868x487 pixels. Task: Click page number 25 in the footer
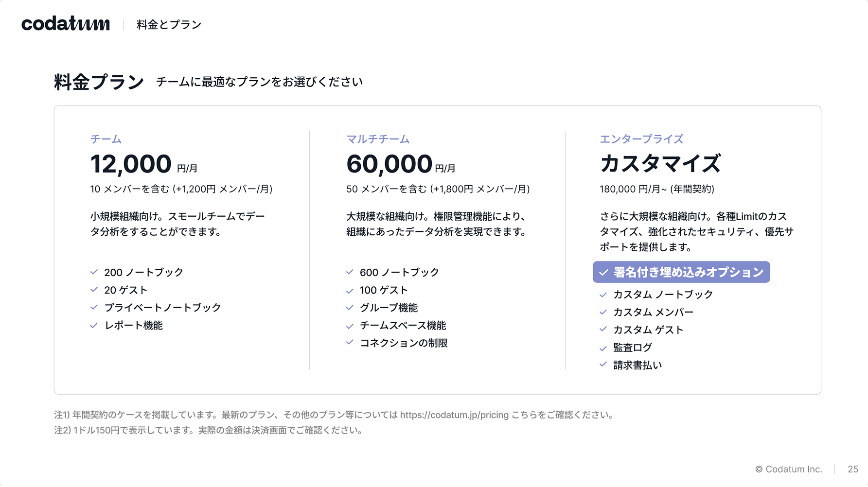tap(852, 470)
